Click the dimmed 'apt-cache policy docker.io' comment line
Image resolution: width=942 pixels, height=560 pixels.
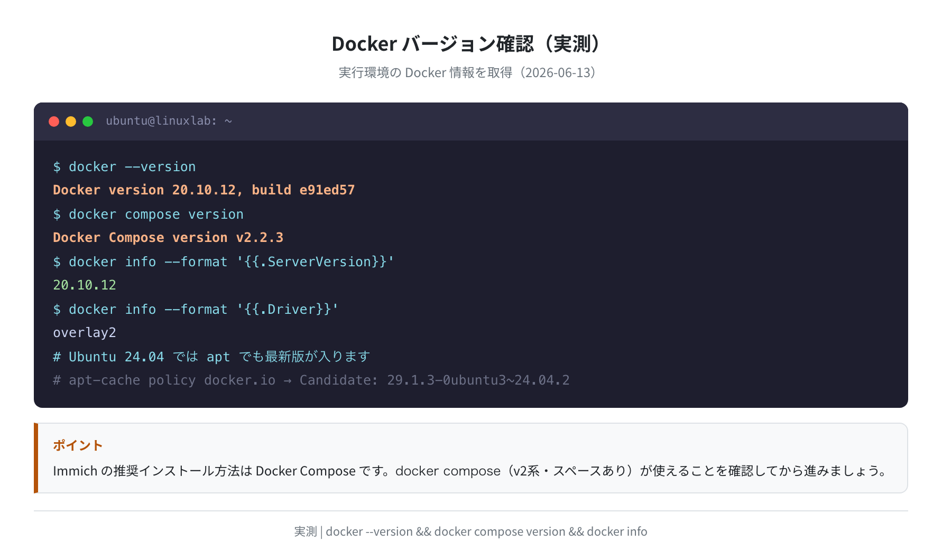(x=311, y=380)
